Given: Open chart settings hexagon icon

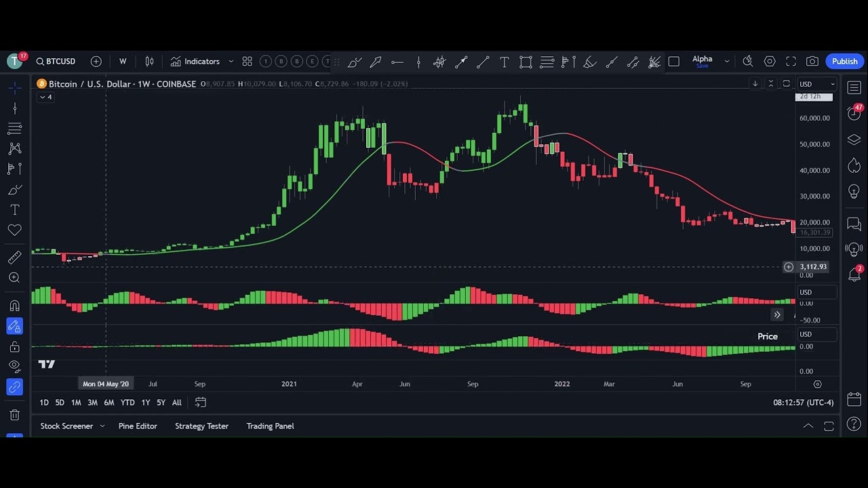Looking at the screenshot, I should [x=770, y=62].
